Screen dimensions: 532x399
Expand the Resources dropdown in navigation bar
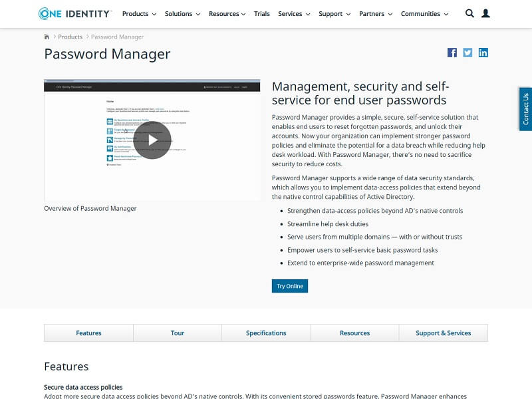pos(227,14)
